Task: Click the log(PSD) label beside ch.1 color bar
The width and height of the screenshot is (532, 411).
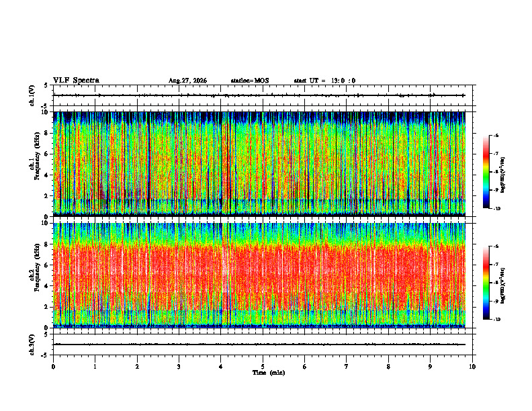Action: [x=502, y=175]
